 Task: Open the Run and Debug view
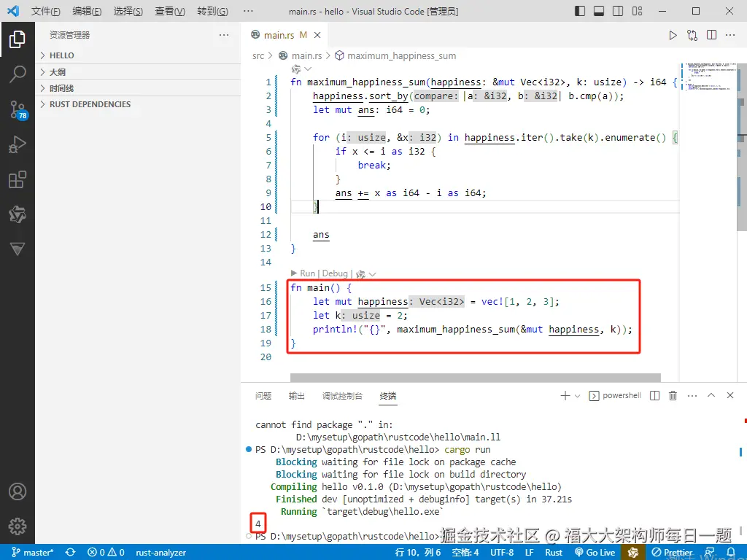click(x=18, y=144)
